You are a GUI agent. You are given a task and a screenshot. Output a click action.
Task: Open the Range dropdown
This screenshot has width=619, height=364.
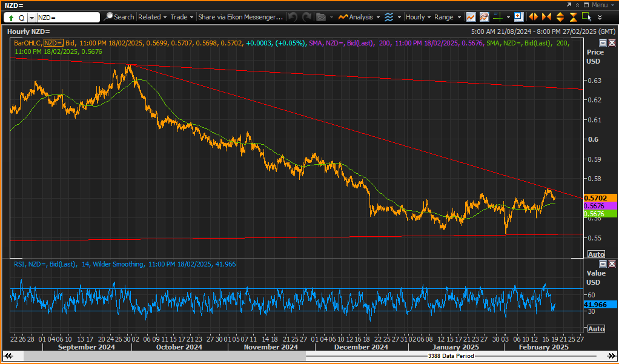coord(447,17)
